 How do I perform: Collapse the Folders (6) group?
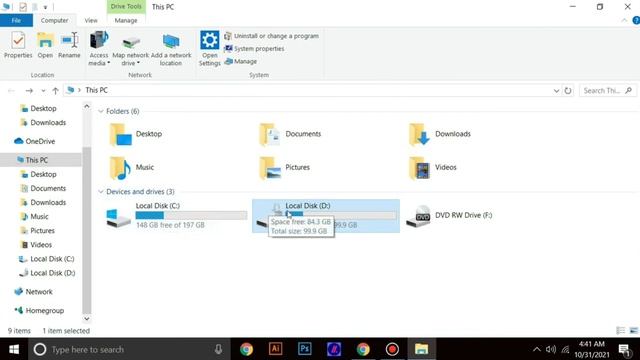(x=101, y=111)
